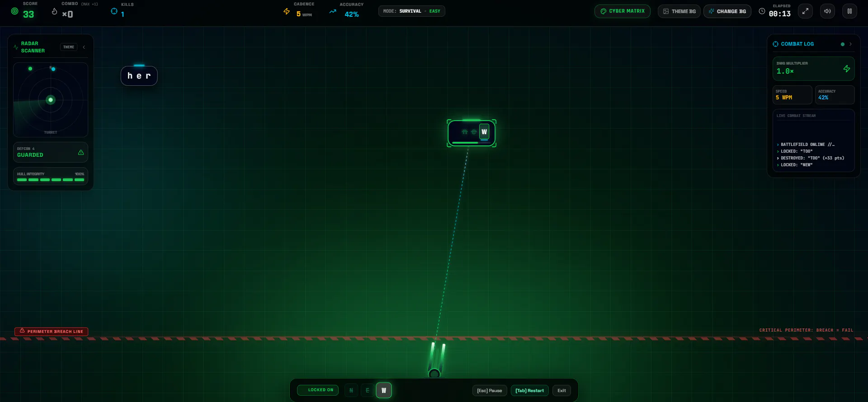Exit the game via Exit button
Viewport: 868px width, 402px height.
coord(561,391)
